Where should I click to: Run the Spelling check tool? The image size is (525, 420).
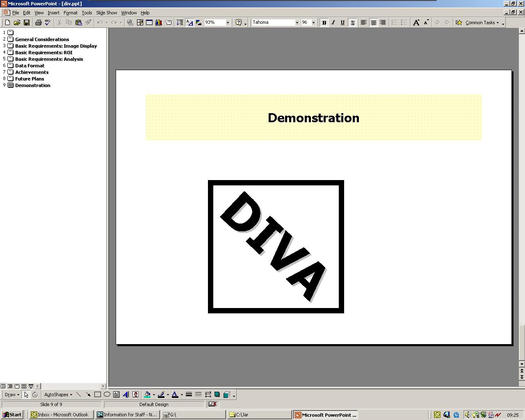[48, 23]
